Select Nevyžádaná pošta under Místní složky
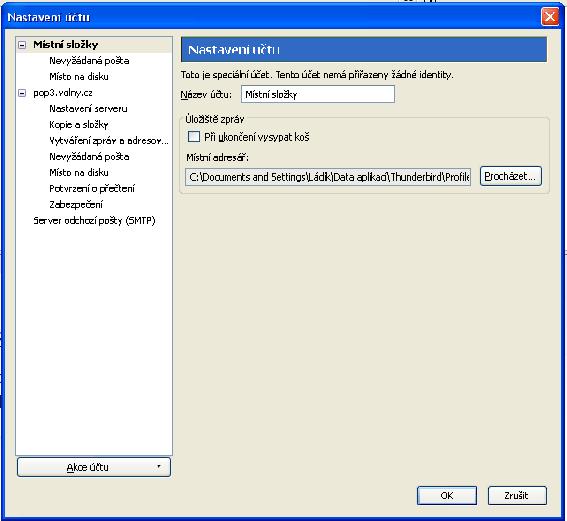This screenshot has width=567, height=521. [89, 61]
